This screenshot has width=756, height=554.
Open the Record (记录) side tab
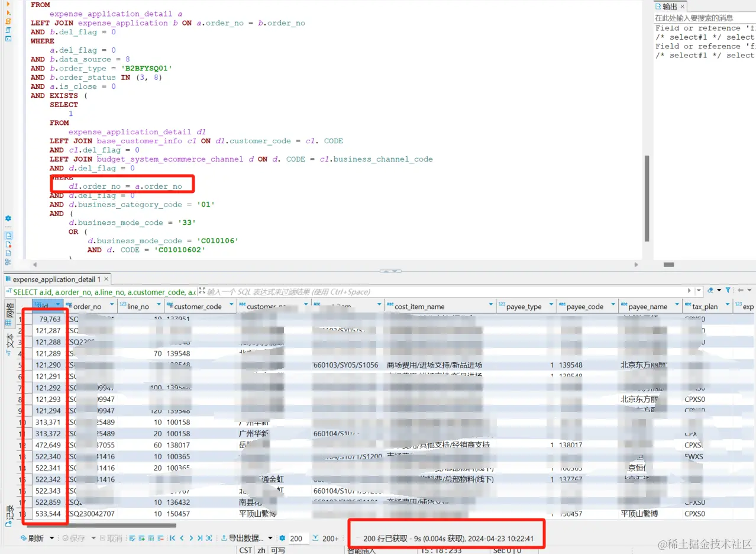tap(9, 515)
